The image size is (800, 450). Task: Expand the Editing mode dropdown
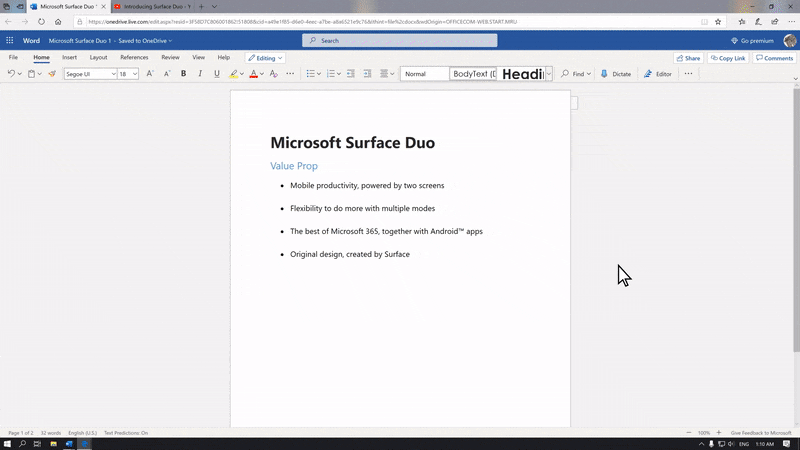point(266,58)
